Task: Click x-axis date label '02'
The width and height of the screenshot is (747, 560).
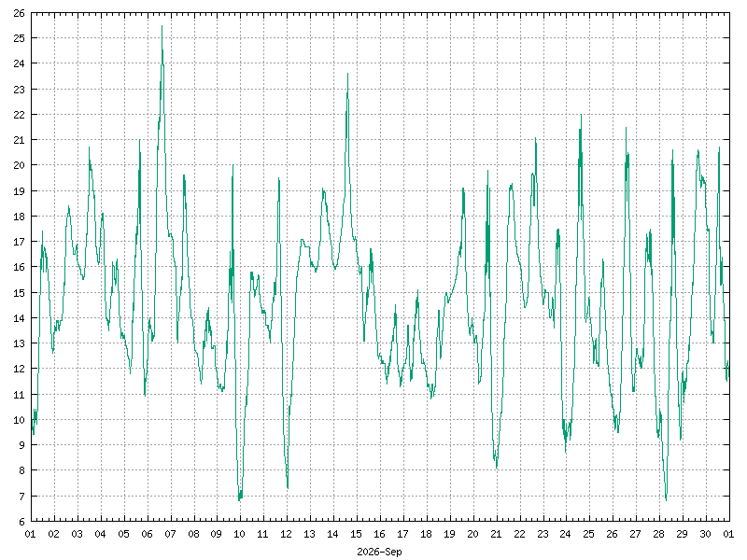Action: click(x=54, y=534)
